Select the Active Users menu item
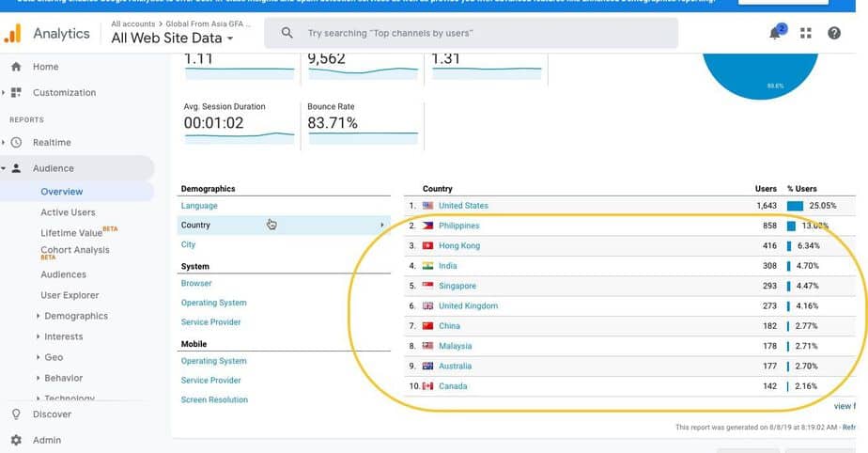Image resolution: width=868 pixels, height=453 pixels. (68, 212)
